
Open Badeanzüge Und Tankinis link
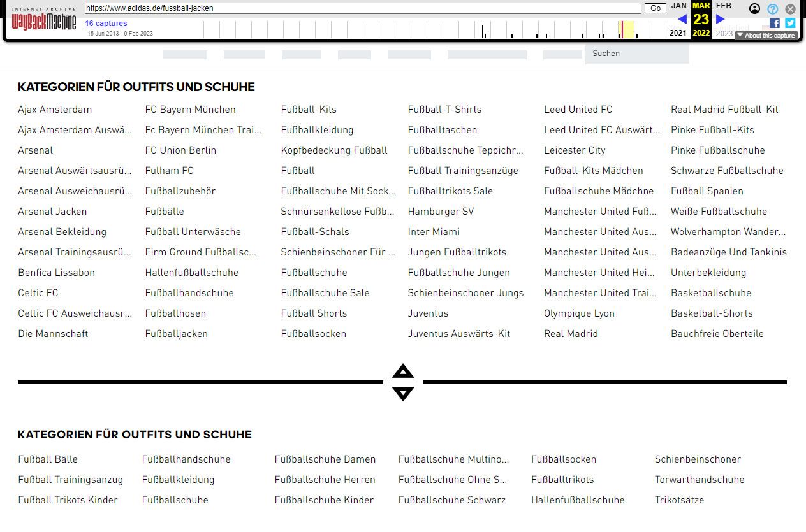(x=729, y=252)
